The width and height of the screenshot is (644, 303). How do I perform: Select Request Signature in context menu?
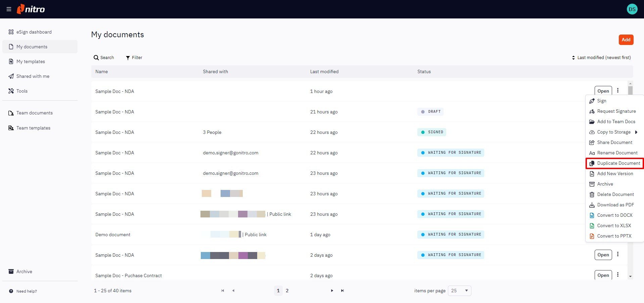tap(616, 111)
